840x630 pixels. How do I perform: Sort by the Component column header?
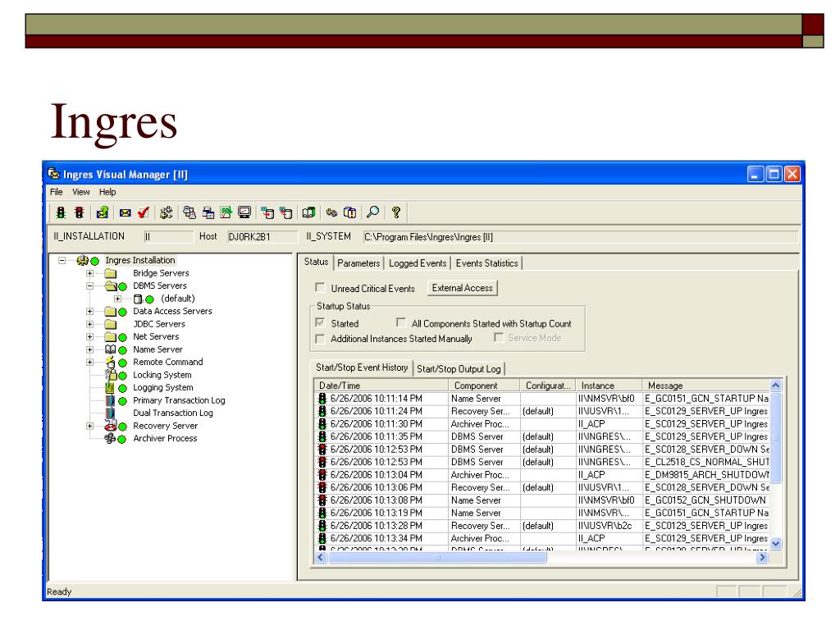484,386
